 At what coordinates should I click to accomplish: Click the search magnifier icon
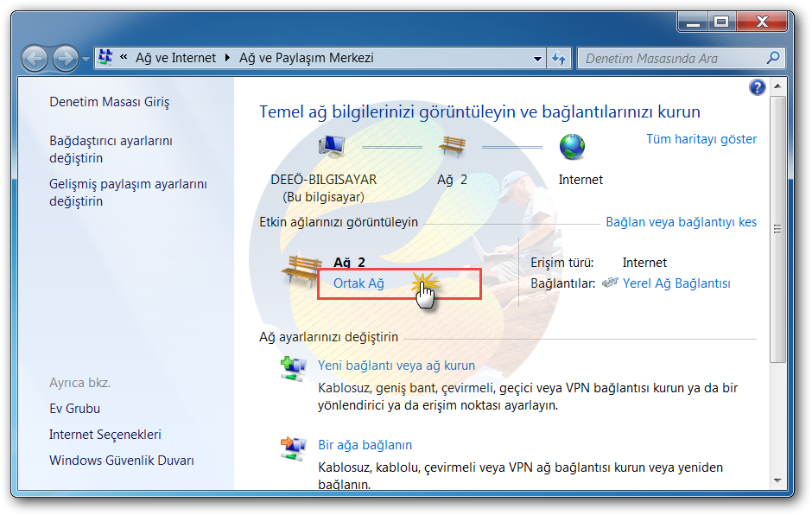[773, 58]
